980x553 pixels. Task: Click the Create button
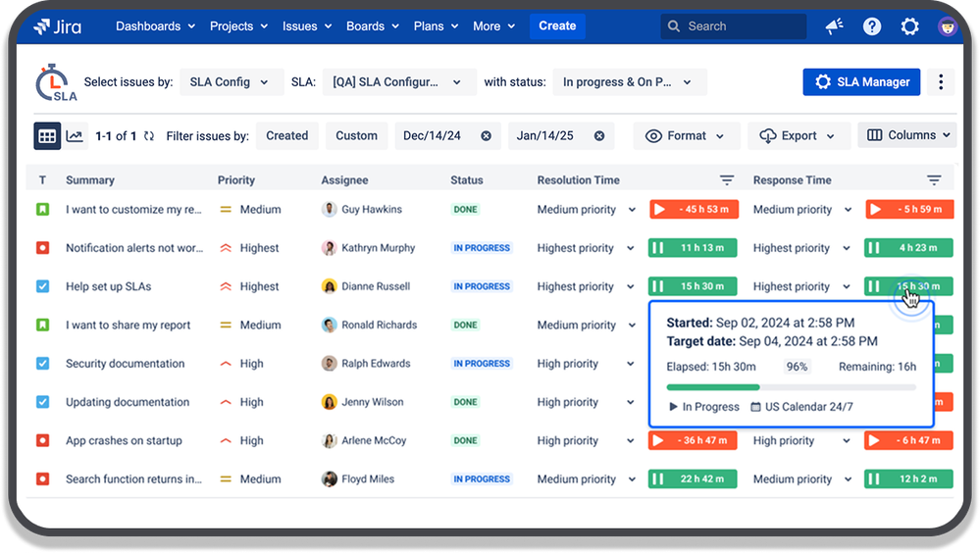[557, 26]
